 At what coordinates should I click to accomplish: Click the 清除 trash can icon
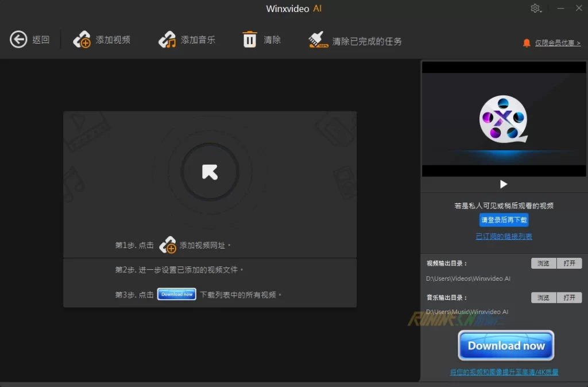click(250, 40)
